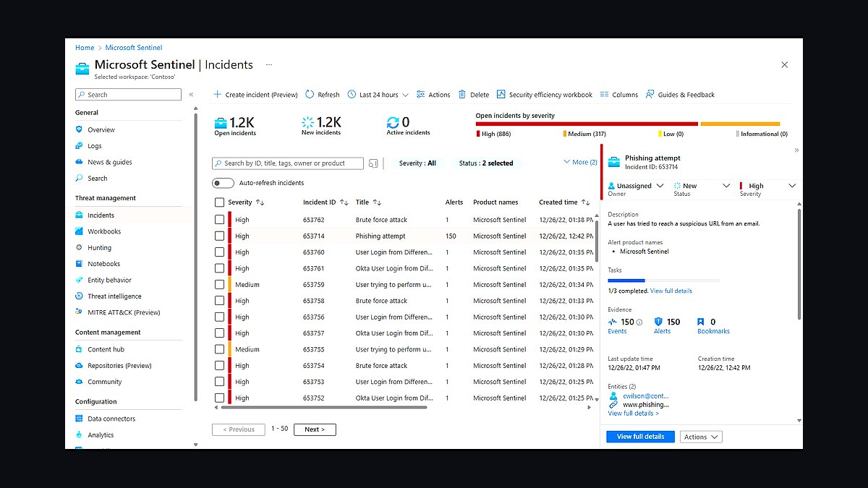Screen dimensions: 868x488
Task: Toggle Auto-refresh incidents switch
Action: point(223,183)
